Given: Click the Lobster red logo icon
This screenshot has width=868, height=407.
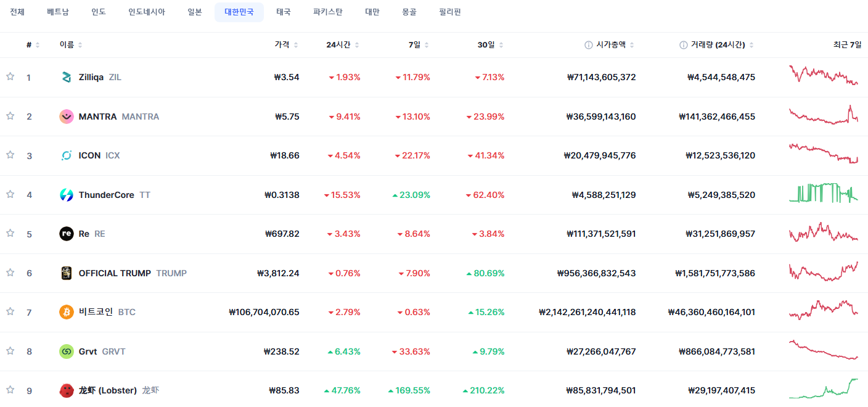Looking at the screenshot, I should (x=66, y=390).
